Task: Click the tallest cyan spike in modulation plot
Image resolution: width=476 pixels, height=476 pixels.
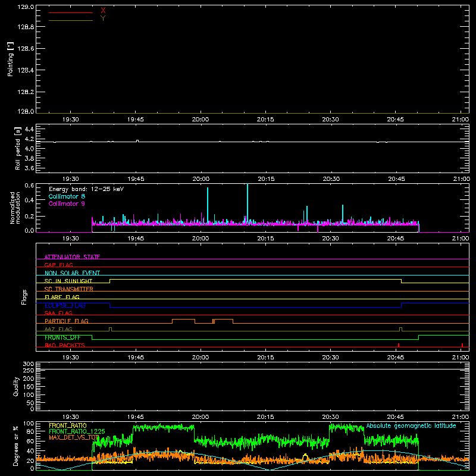Action: (x=248, y=203)
